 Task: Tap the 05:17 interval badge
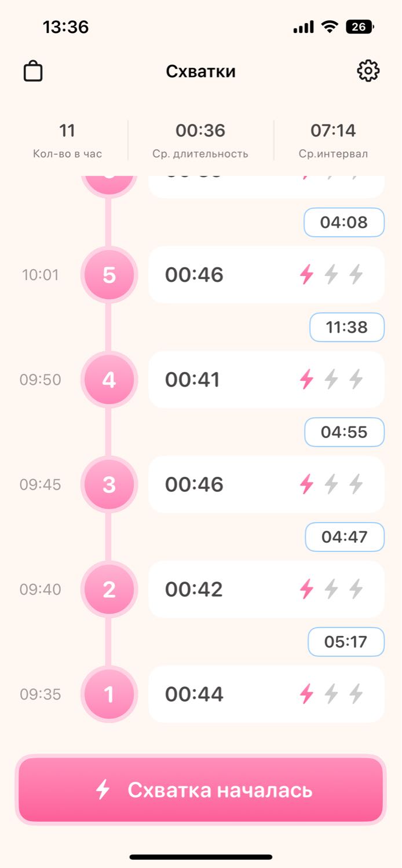pos(346,642)
